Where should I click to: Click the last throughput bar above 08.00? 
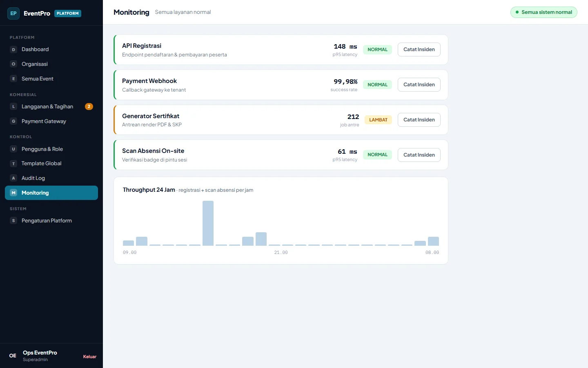tap(433, 241)
